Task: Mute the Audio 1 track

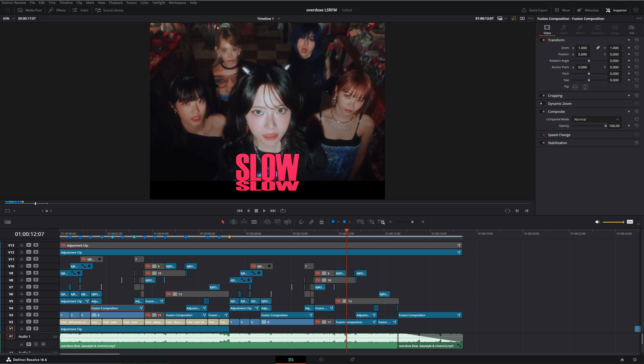Action: point(43,344)
